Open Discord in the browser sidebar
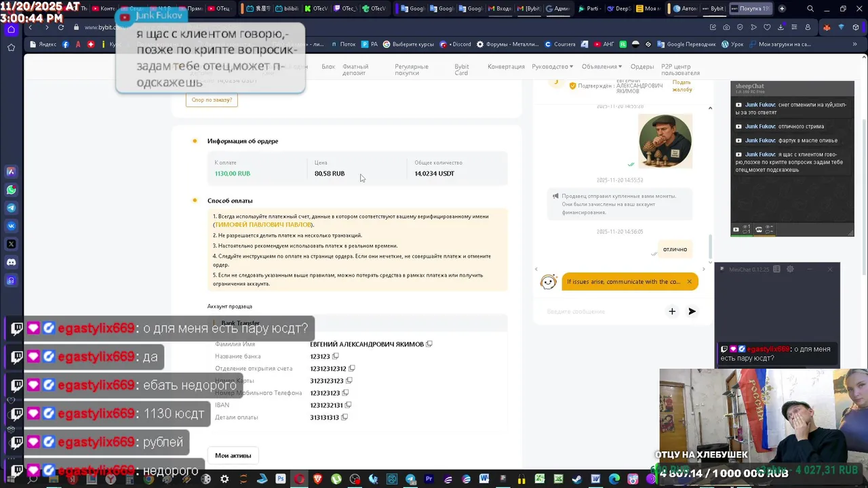The height and width of the screenshot is (488, 868). pos(11,262)
